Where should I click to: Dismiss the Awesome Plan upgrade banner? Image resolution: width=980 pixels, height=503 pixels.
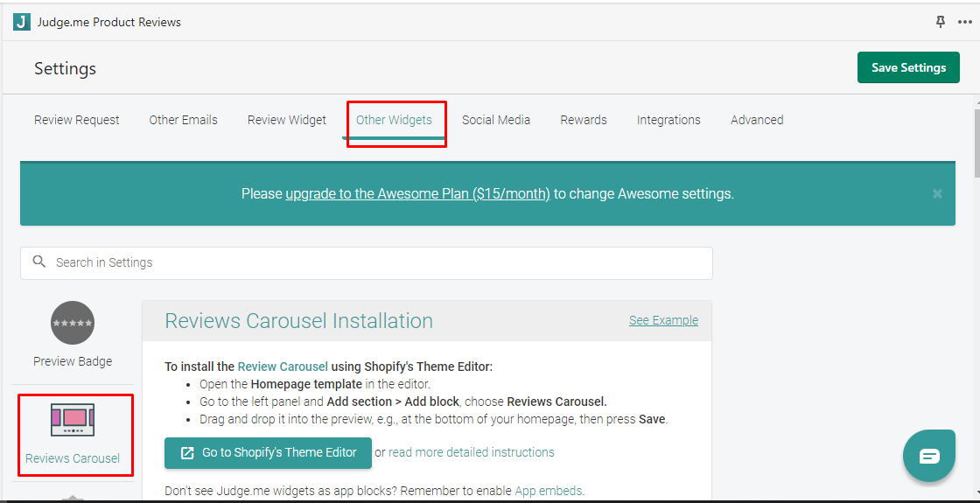point(937,193)
